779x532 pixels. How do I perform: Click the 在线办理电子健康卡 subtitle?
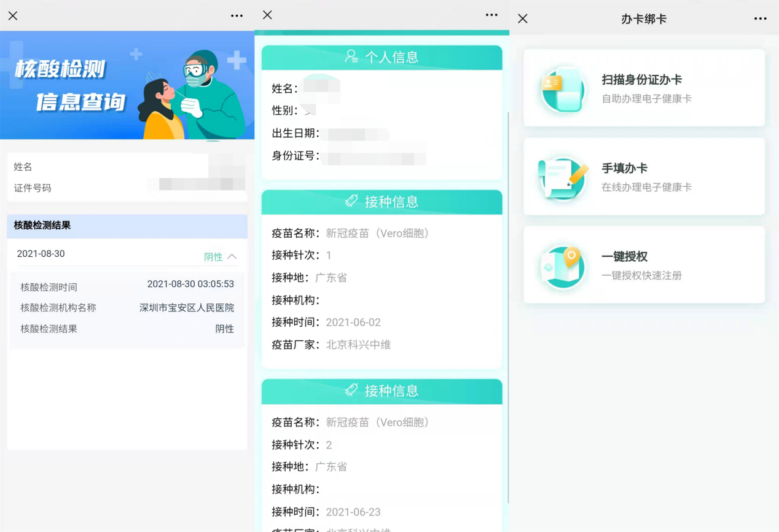click(x=647, y=187)
